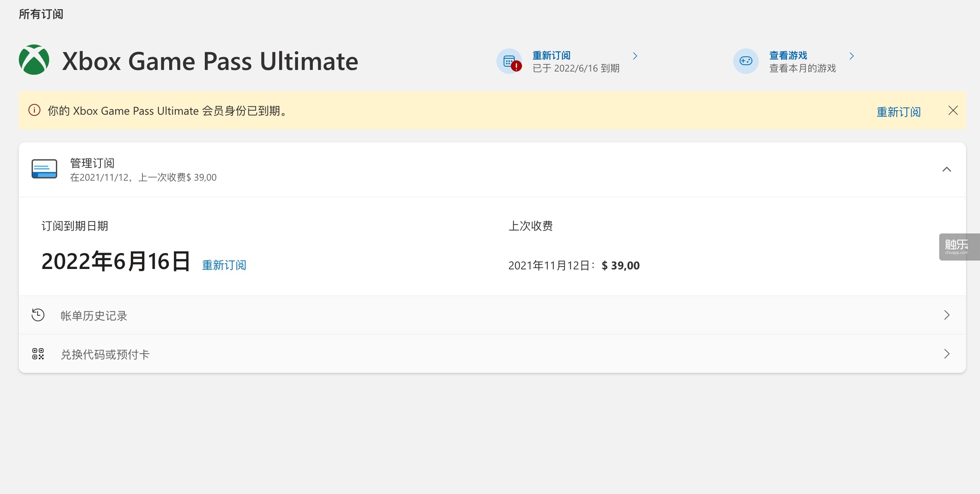
Task: Click the text 已于 2022/6/16 到期
Action: coord(576,68)
